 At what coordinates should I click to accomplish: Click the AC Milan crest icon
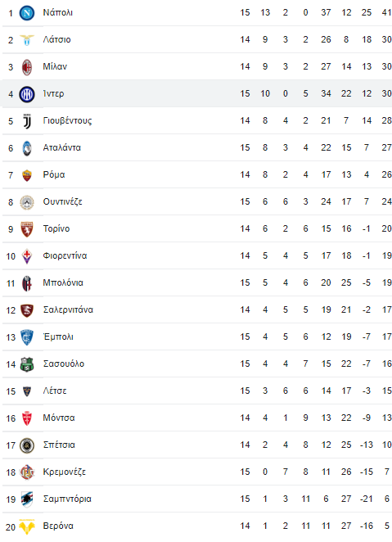coord(27,67)
